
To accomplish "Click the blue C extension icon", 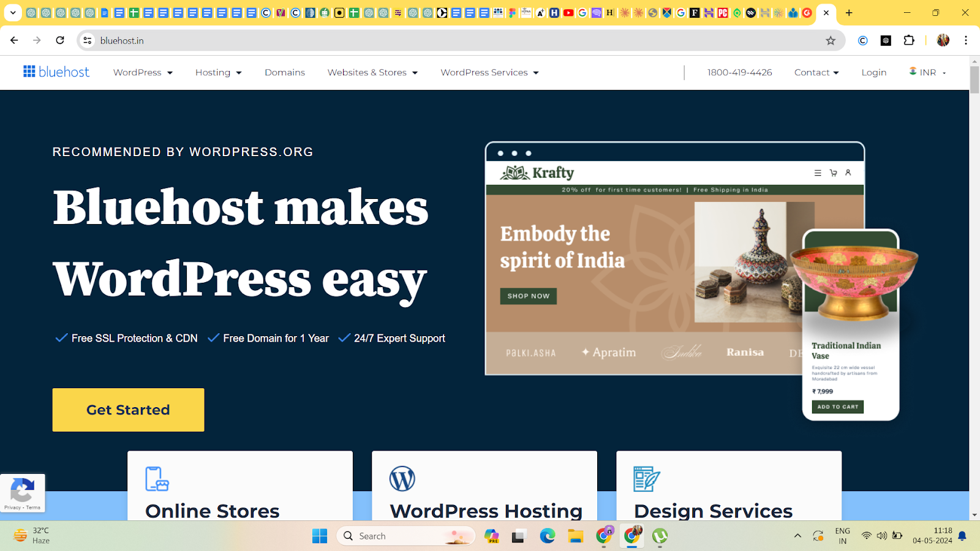I will (863, 40).
